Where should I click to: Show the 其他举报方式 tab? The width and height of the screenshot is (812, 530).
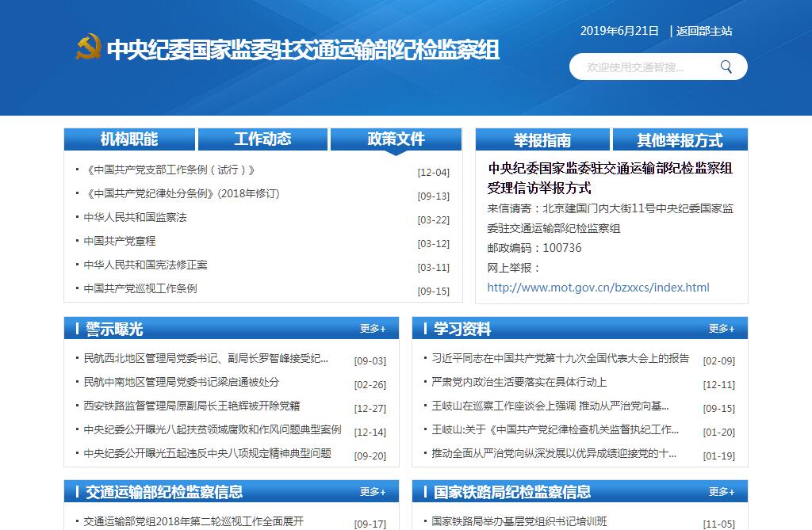click(x=680, y=140)
